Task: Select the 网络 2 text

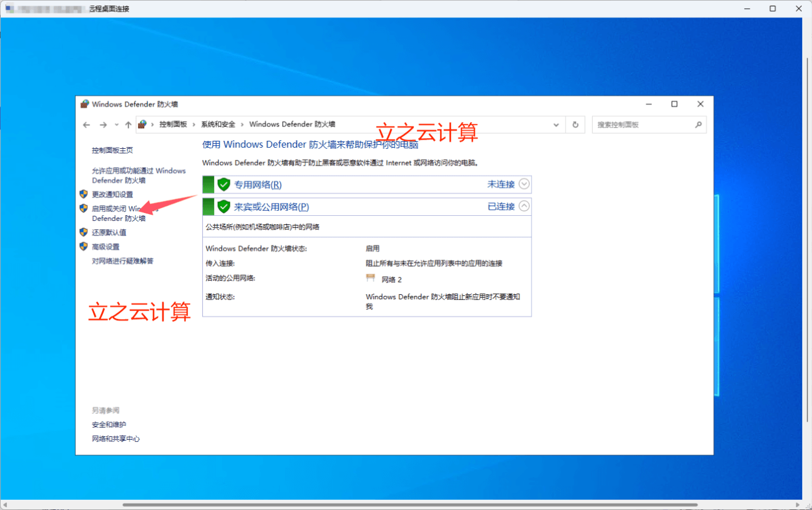Action: tap(392, 279)
